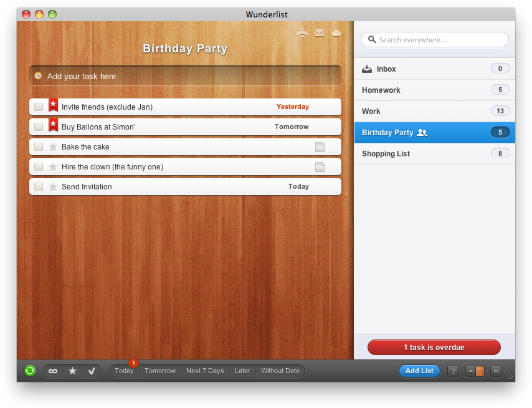The height and width of the screenshot is (408, 532).
Task: Open the Homework list
Action: (x=435, y=90)
